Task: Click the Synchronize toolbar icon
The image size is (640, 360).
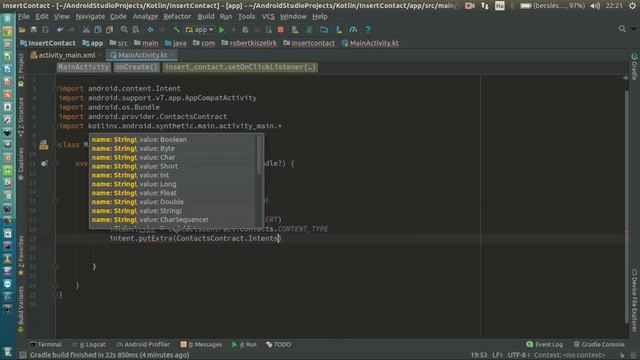Action: [45, 30]
